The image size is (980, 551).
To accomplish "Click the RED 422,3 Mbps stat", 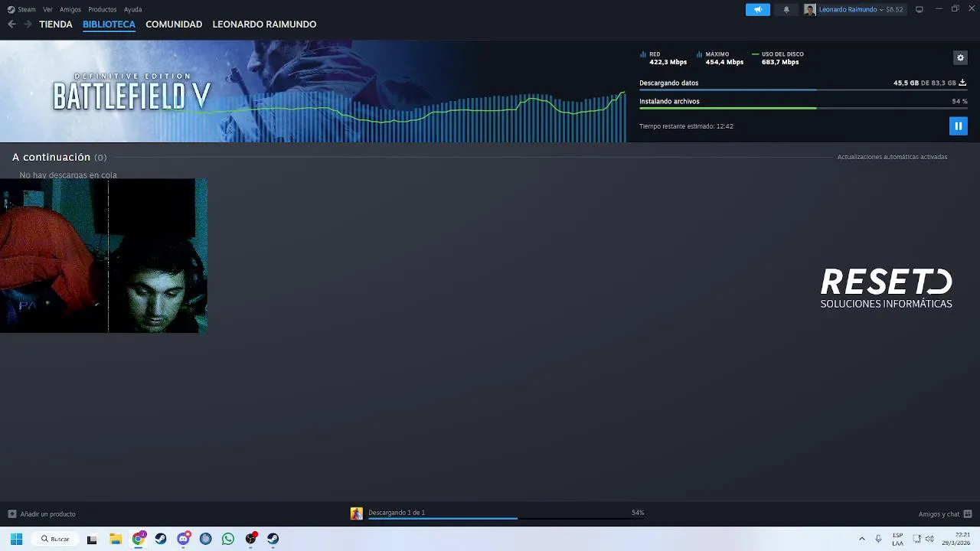I will pyautogui.click(x=664, y=58).
